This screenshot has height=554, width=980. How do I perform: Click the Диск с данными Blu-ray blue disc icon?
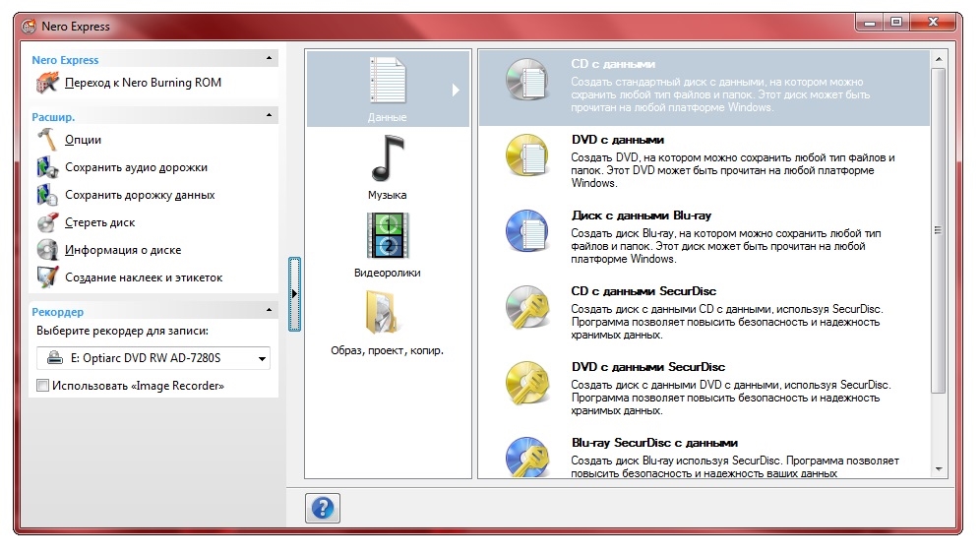[x=526, y=230]
